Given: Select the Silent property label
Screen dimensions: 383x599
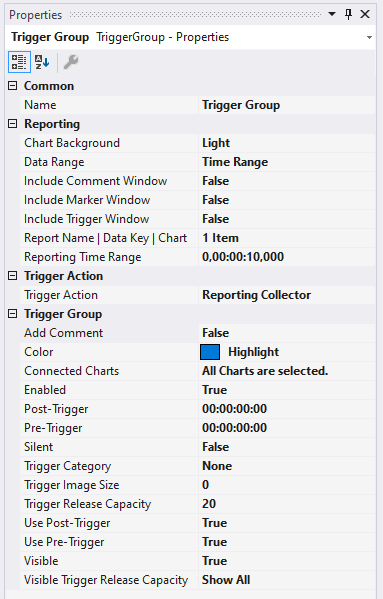Looking at the screenshot, I should 39,447.
